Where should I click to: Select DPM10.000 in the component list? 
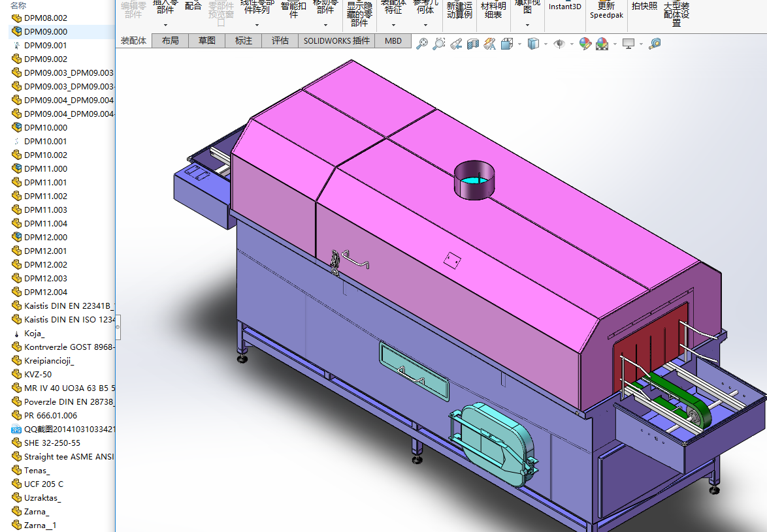[45, 127]
